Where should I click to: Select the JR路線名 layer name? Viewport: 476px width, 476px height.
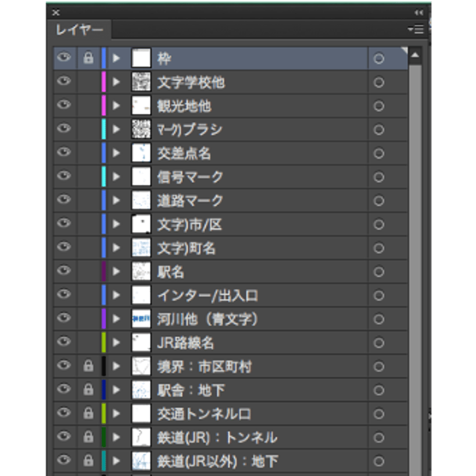tap(185, 343)
